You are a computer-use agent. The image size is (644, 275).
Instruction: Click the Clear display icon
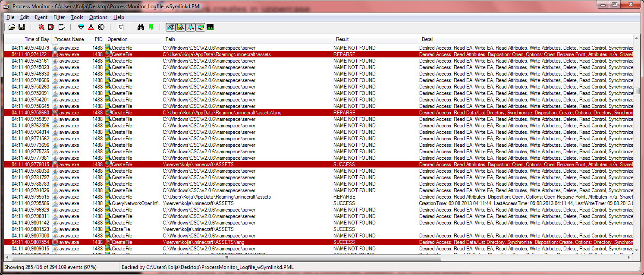(x=61, y=27)
